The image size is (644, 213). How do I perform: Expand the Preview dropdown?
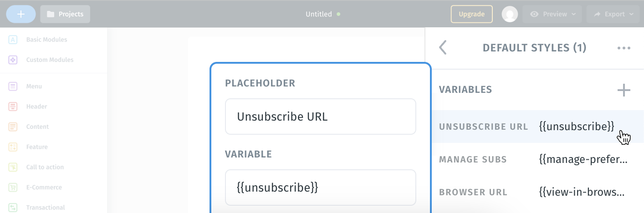[552, 14]
